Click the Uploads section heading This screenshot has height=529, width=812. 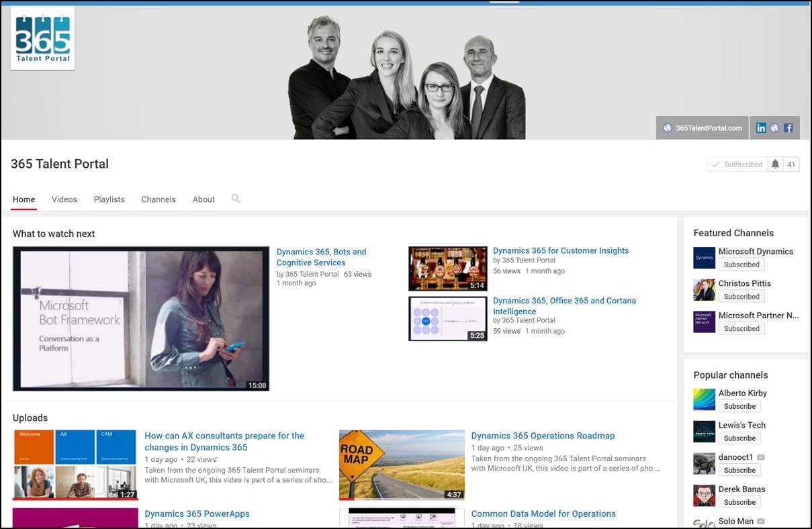click(x=30, y=418)
